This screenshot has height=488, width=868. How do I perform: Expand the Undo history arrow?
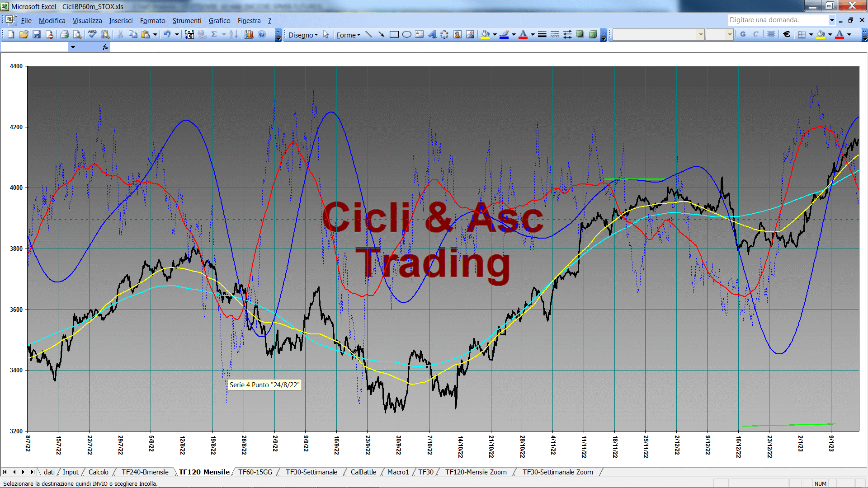point(177,34)
